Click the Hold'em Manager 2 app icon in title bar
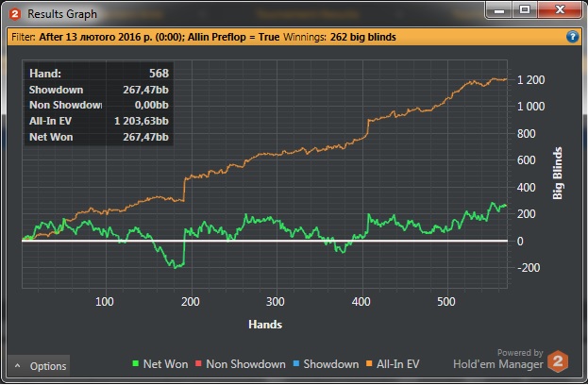 (x=15, y=14)
